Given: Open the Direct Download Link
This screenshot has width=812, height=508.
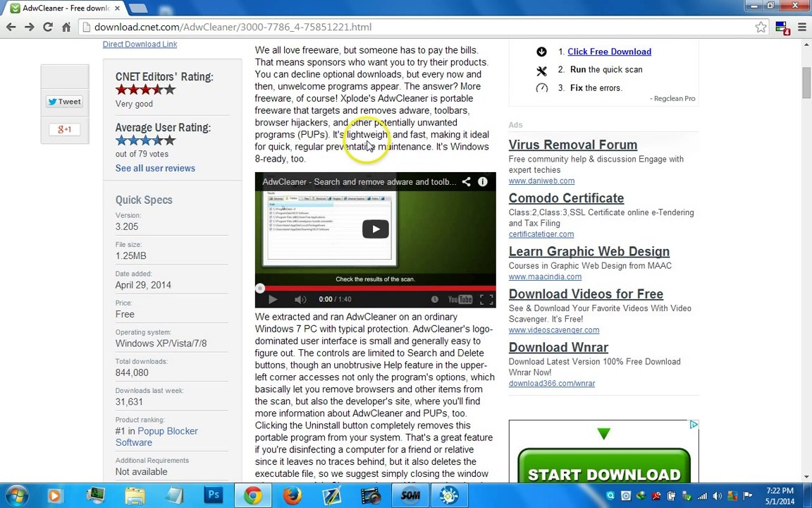Looking at the screenshot, I should [x=140, y=44].
